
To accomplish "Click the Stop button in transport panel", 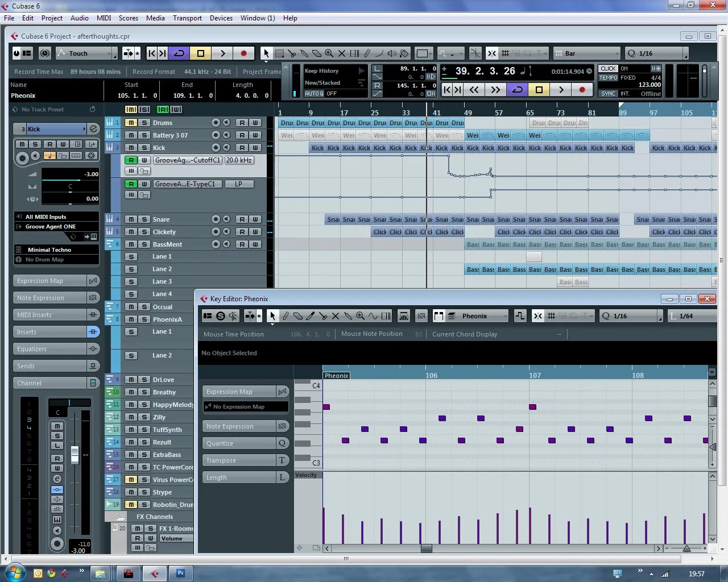I will tap(539, 89).
